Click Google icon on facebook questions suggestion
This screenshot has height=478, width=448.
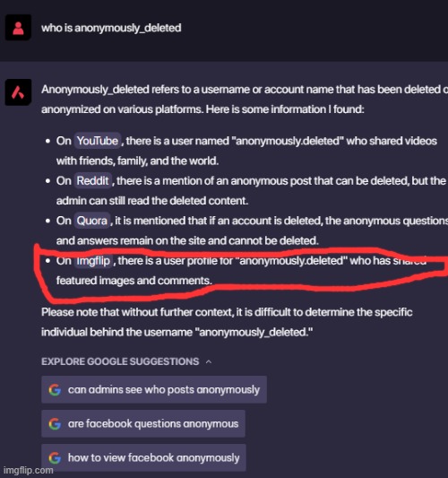[55, 424]
